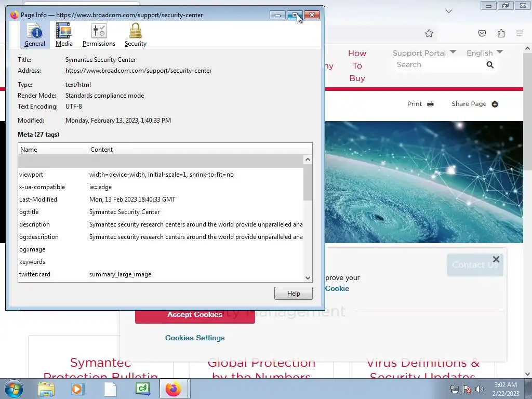
Task: Open Cookies Settings link
Action: pyautogui.click(x=195, y=338)
